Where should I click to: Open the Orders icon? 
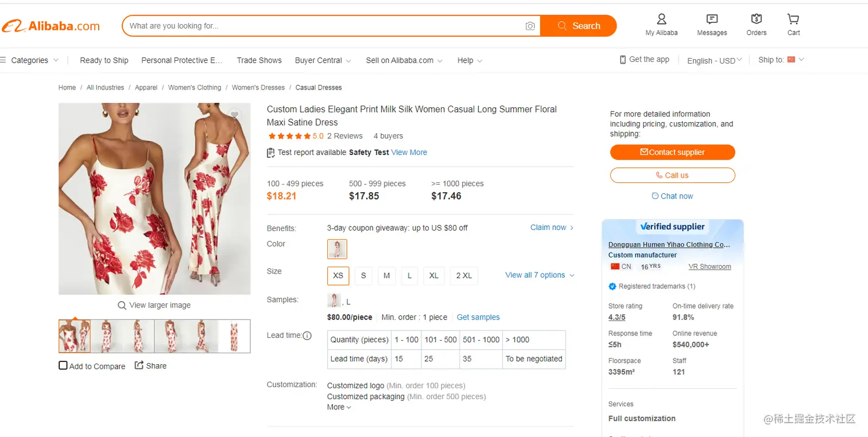click(x=756, y=19)
